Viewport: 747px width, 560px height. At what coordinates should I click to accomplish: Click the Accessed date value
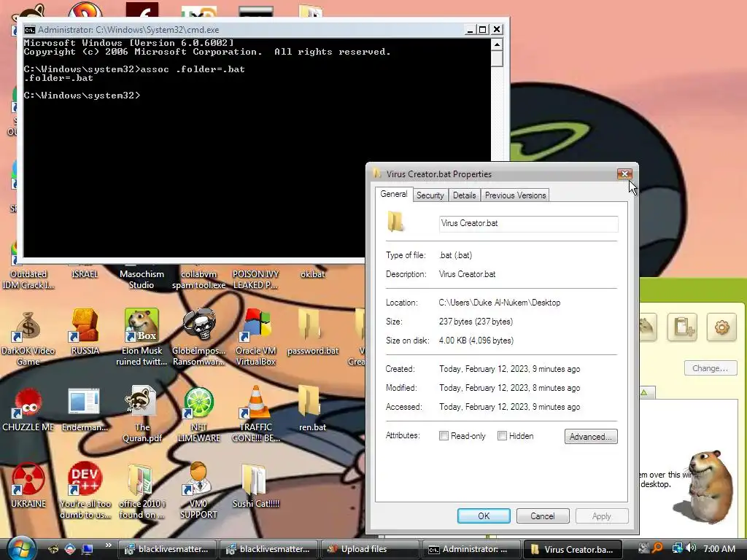point(509,407)
